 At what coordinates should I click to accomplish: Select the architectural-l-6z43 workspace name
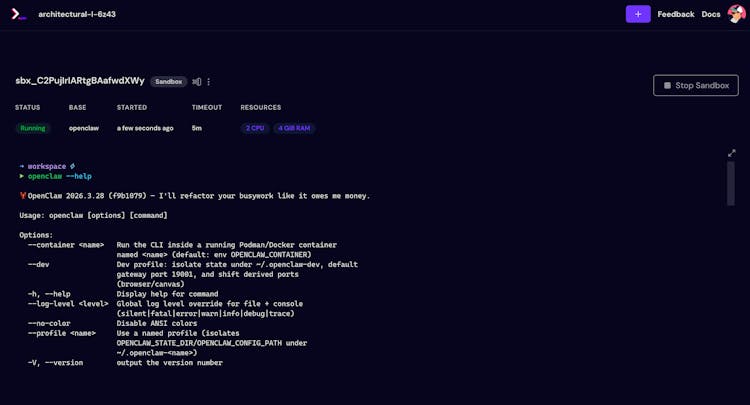pyautogui.click(x=77, y=15)
